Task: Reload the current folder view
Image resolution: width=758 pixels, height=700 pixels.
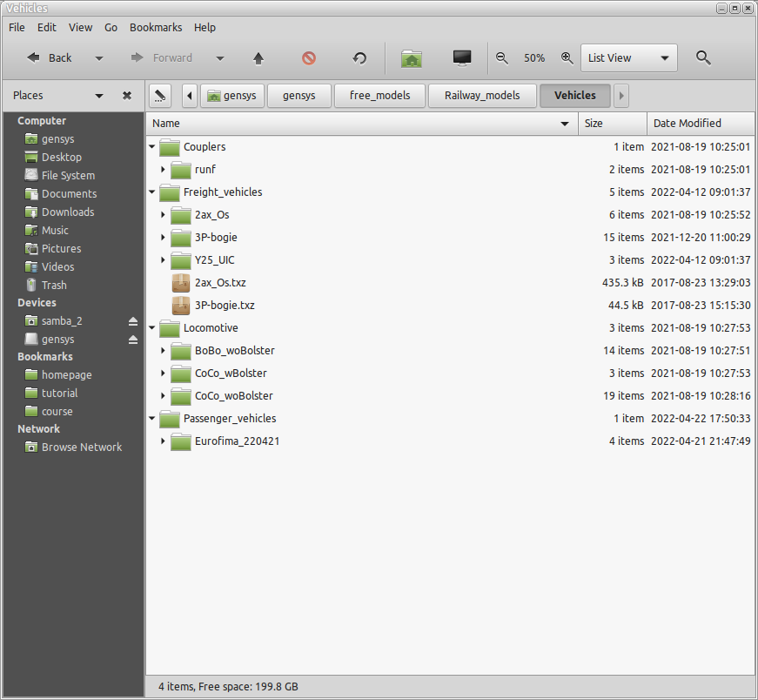Action: click(x=359, y=58)
